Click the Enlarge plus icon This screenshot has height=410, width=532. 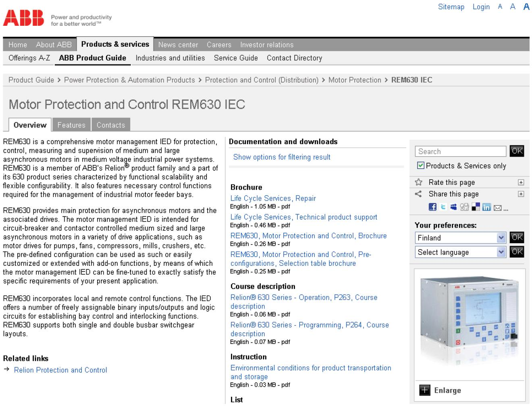click(425, 390)
